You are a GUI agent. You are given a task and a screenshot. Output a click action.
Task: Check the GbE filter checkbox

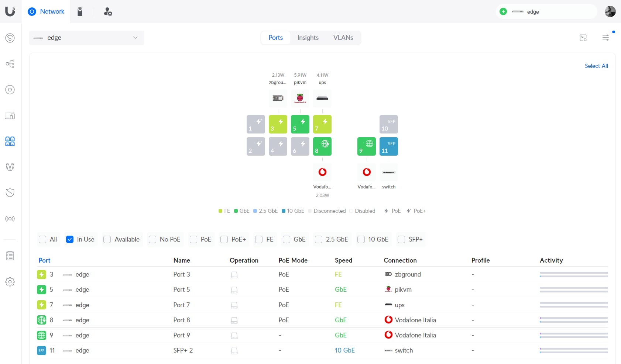click(x=287, y=239)
